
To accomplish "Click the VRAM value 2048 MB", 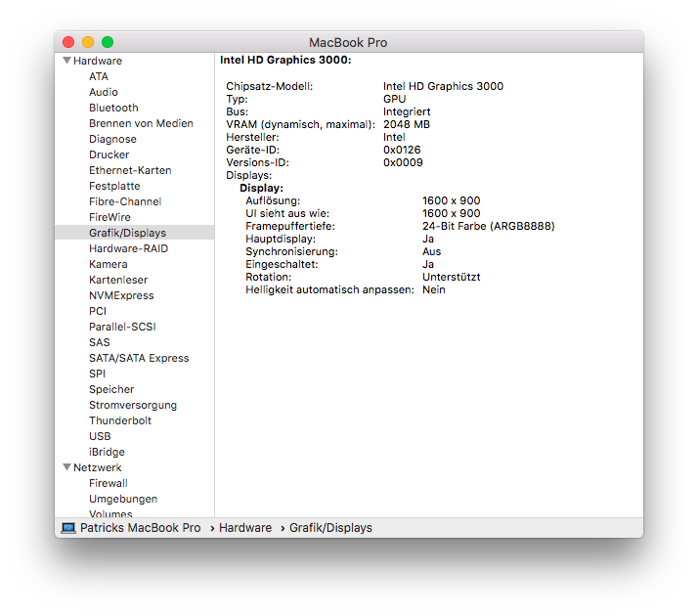I will coord(407,124).
